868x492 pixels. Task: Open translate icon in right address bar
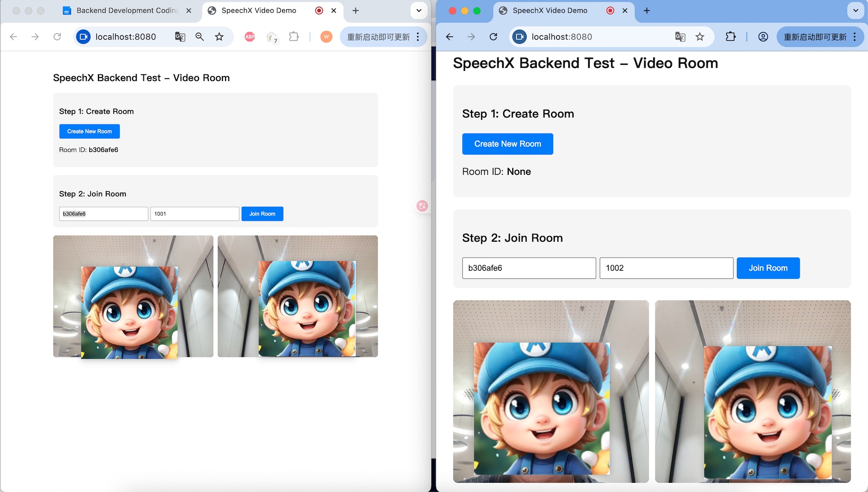click(x=680, y=37)
